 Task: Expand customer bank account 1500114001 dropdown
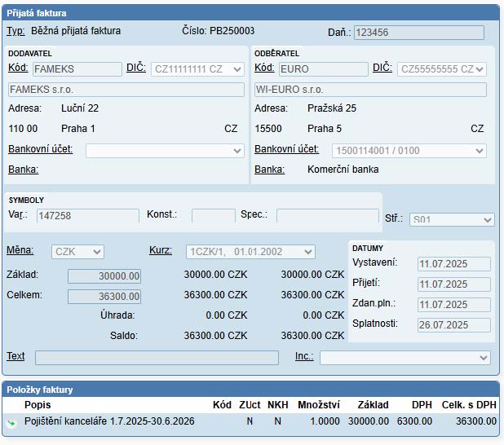409,151
